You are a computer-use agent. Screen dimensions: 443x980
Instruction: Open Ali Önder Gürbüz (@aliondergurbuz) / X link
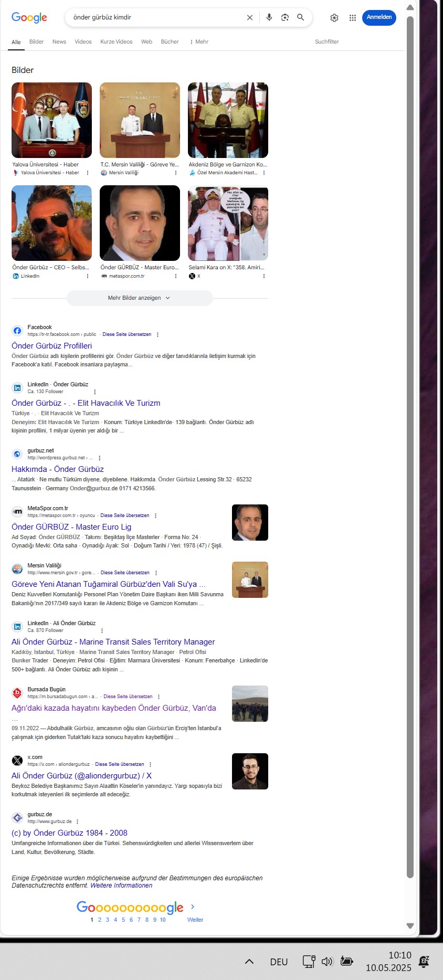coord(81,776)
